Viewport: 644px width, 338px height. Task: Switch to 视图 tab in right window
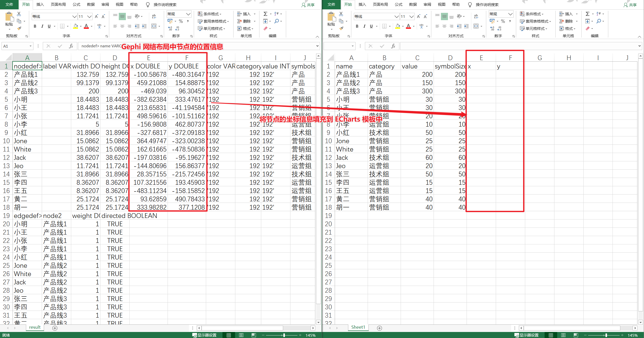pos(441,5)
